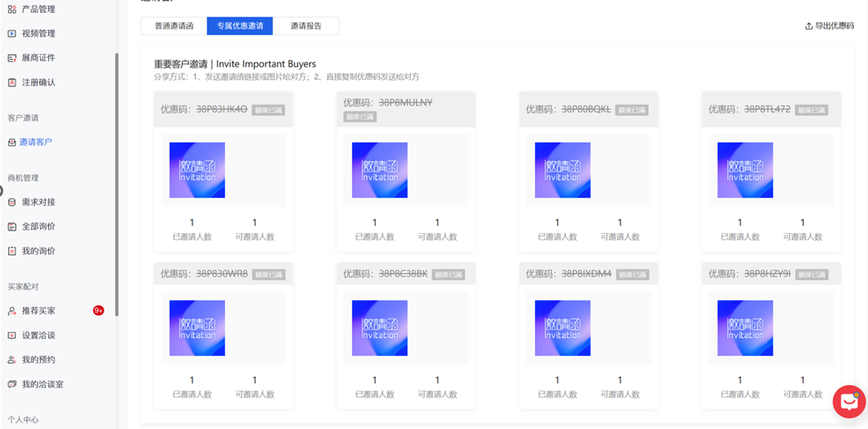Open the 我的洽谈室 sidebar icon

coord(12,384)
